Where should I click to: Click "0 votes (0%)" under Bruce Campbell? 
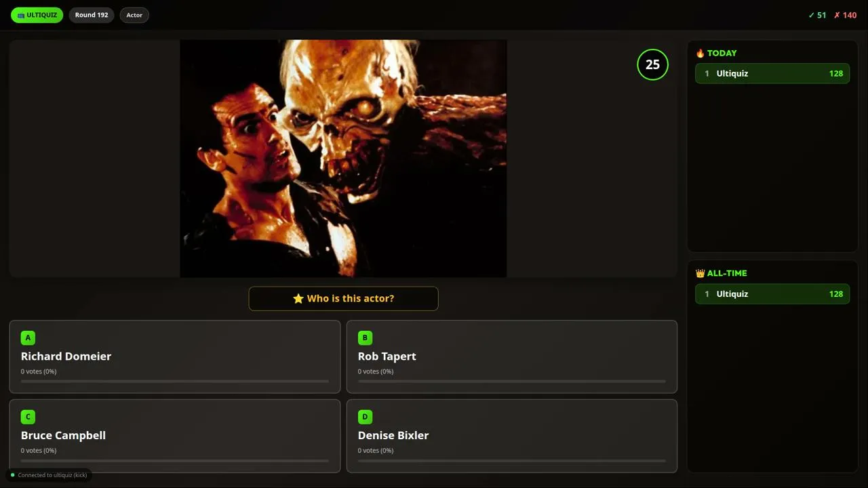click(39, 451)
